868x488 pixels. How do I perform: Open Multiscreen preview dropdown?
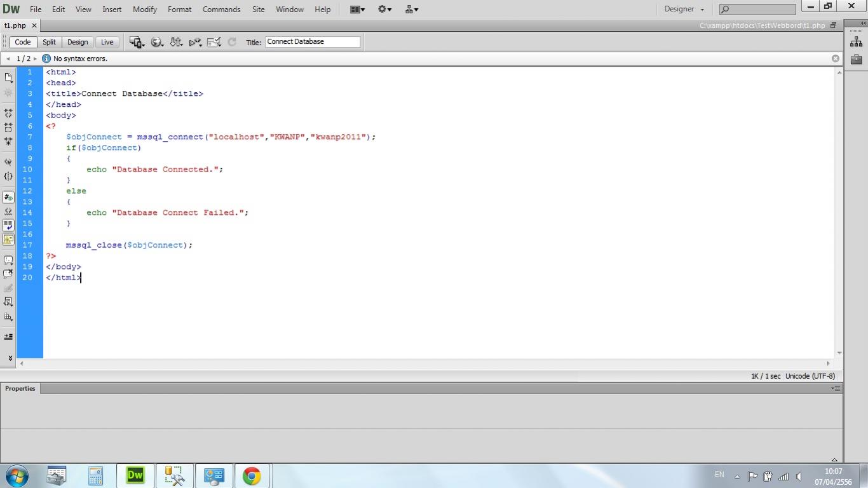coord(137,42)
